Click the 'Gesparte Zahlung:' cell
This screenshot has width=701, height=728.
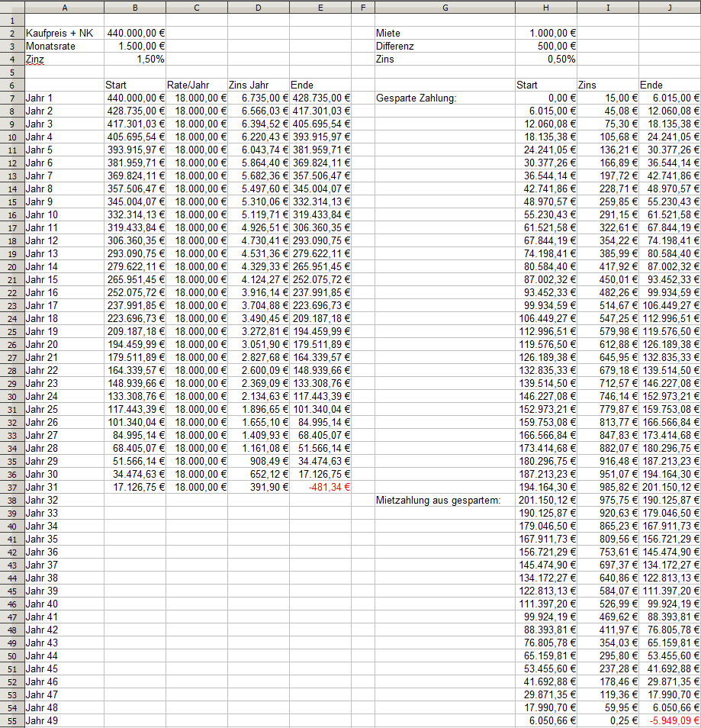click(445, 98)
